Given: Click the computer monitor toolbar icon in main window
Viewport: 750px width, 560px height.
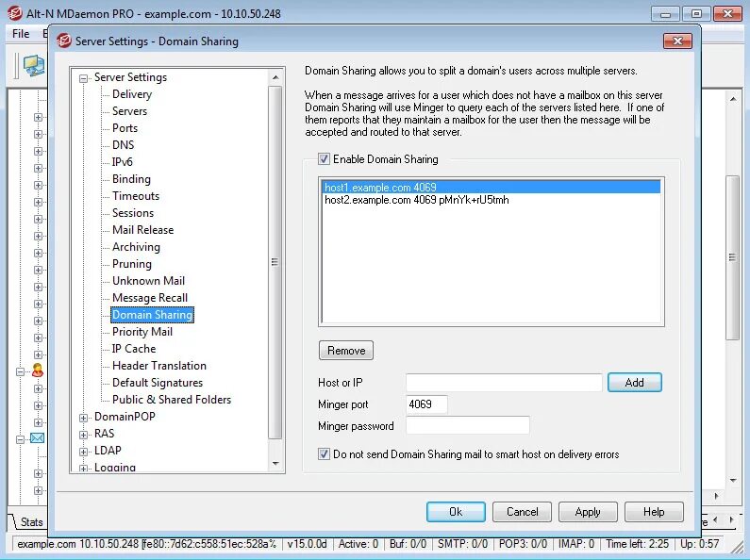Looking at the screenshot, I should pos(33,65).
